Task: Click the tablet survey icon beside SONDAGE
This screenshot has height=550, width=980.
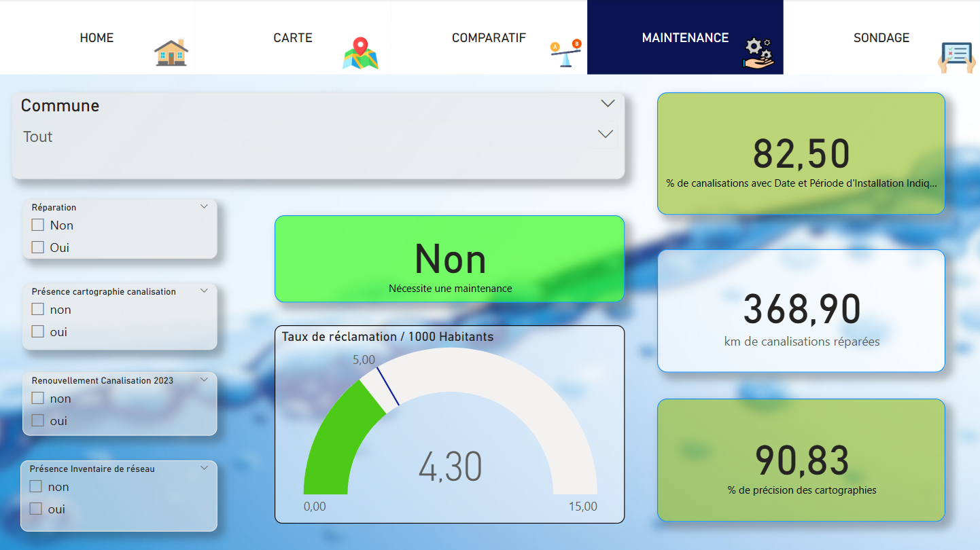Action: [x=956, y=57]
